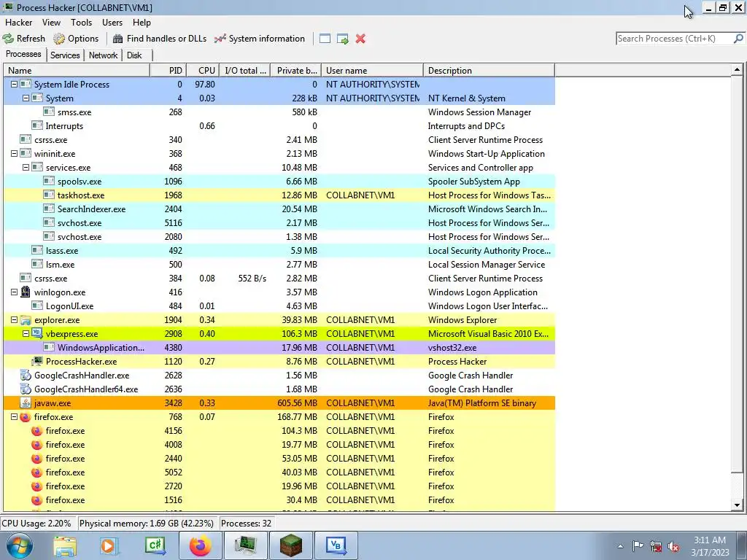This screenshot has height=560, width=747.
Task: Open File Explorer from the taskbar
Action: tap(65, 545)
